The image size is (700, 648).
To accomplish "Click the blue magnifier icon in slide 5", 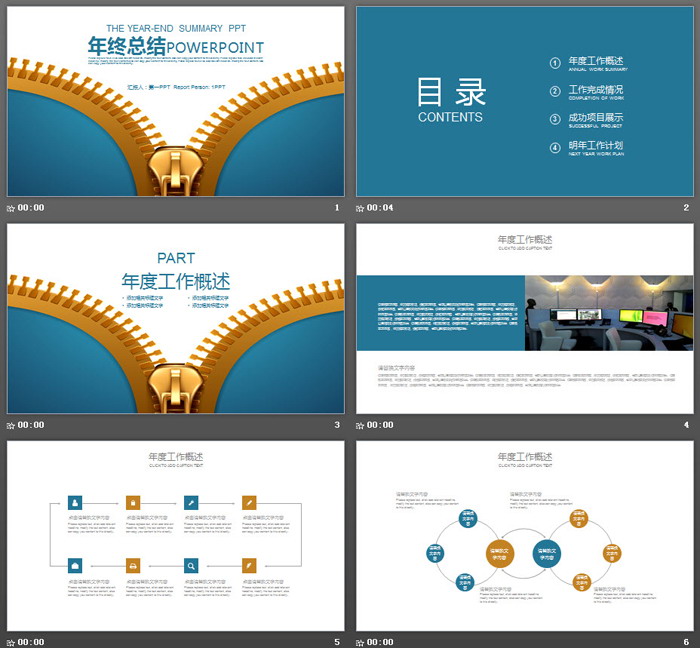I will click(x=191, y=566).
